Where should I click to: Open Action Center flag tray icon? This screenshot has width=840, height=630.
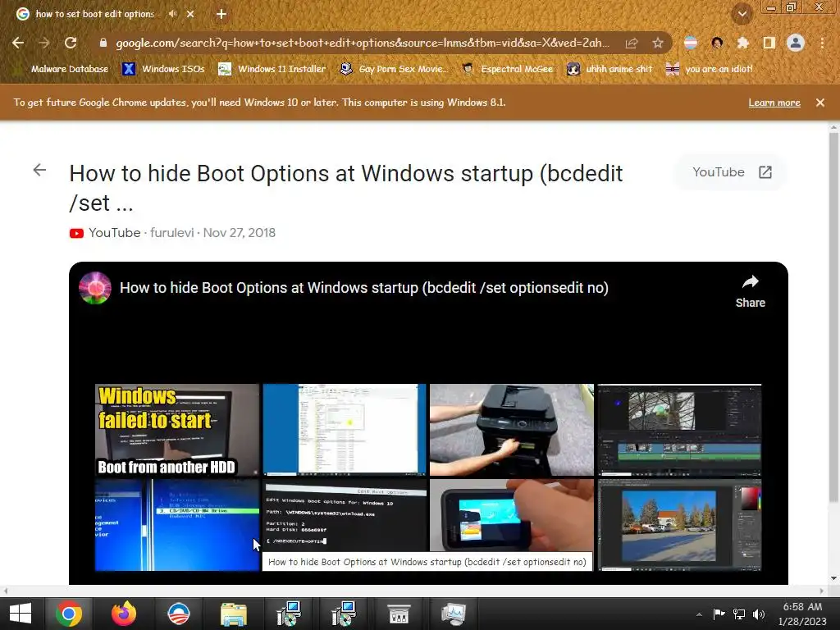pyautogui.click(x=719, y=614)
